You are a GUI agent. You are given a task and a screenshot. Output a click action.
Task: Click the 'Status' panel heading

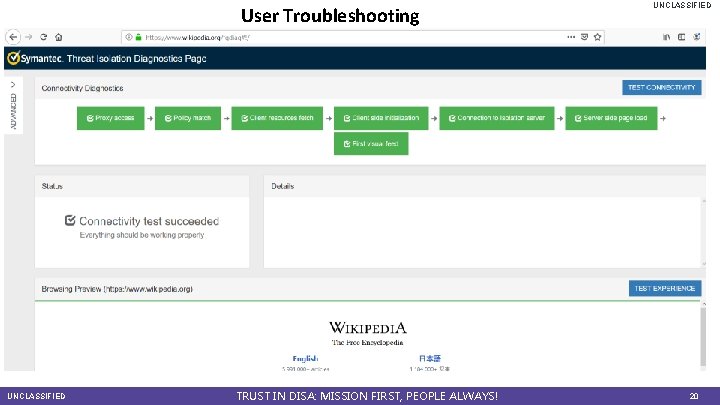52,186
